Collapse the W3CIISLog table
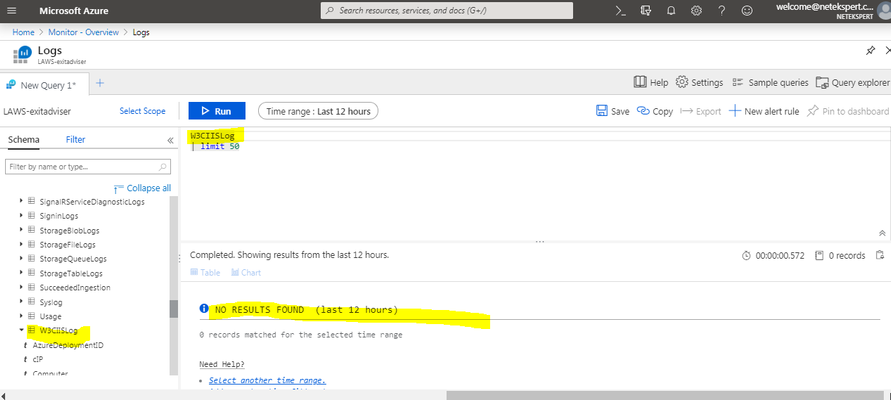This screenshot has height=400, width=891. point(22,330)
